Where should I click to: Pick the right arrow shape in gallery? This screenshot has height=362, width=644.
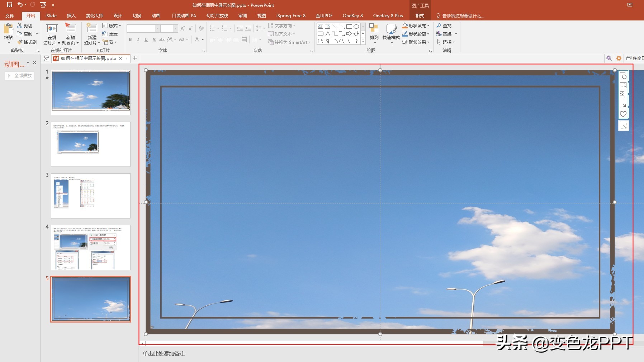click(x=349, y=34)
